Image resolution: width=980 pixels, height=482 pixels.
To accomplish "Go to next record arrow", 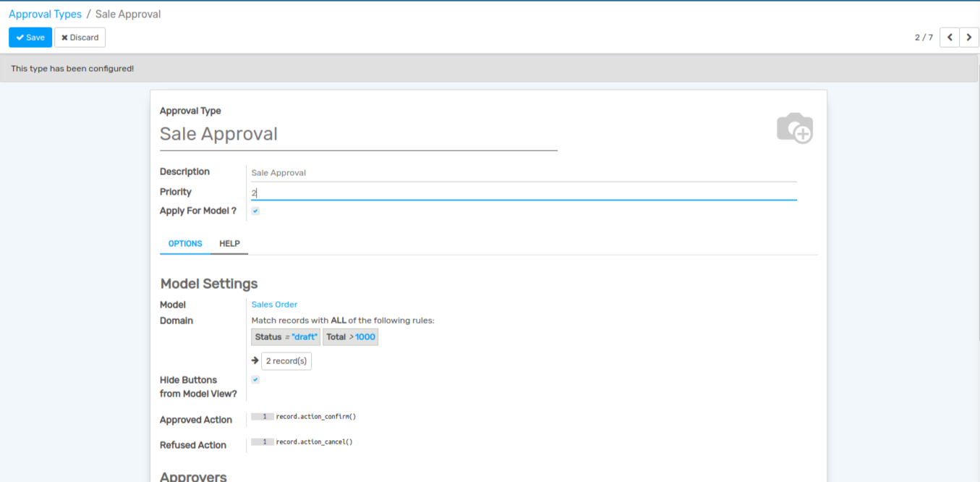I will 969,38.
